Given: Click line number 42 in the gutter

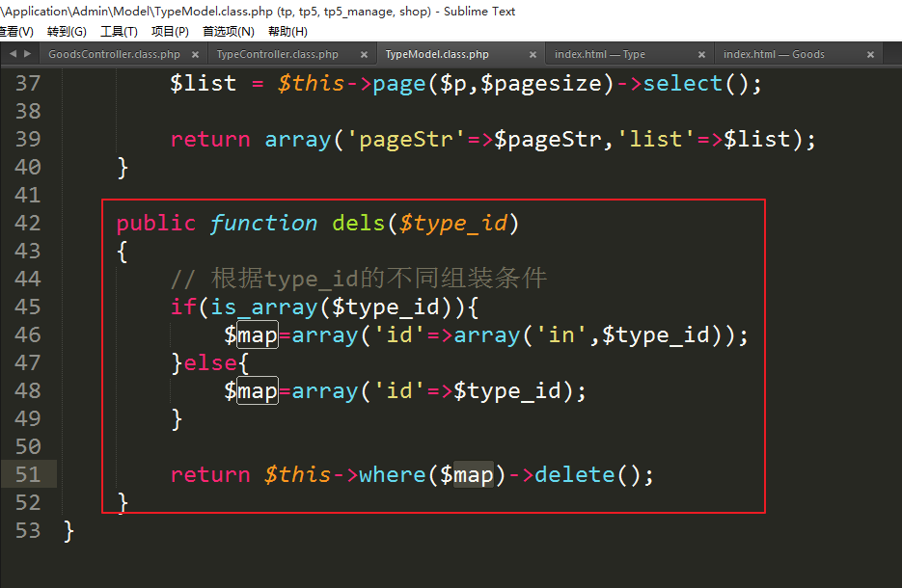Looking at the screenshot, I should click(x=28, y=223).
